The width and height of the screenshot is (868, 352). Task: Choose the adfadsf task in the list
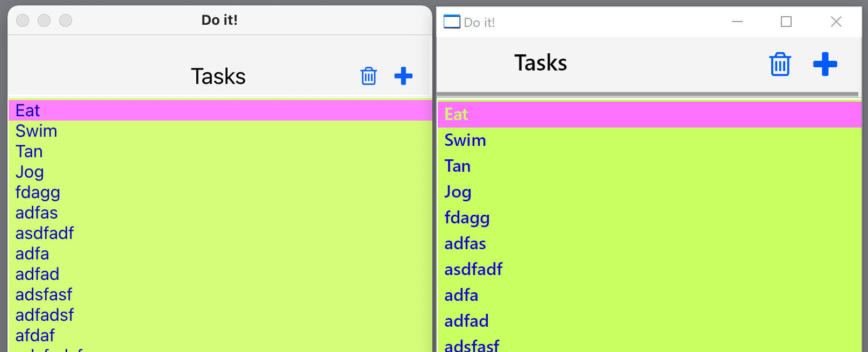[45, 315]
